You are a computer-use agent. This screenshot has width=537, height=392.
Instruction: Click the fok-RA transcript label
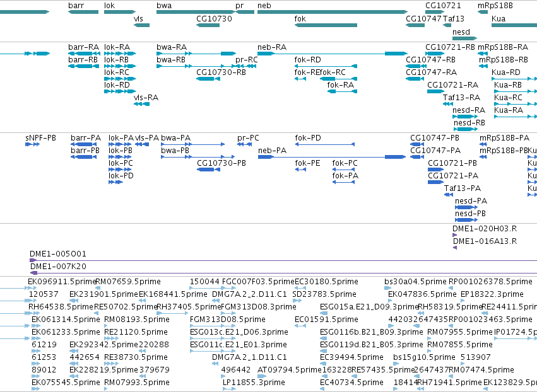pos(340,85)
